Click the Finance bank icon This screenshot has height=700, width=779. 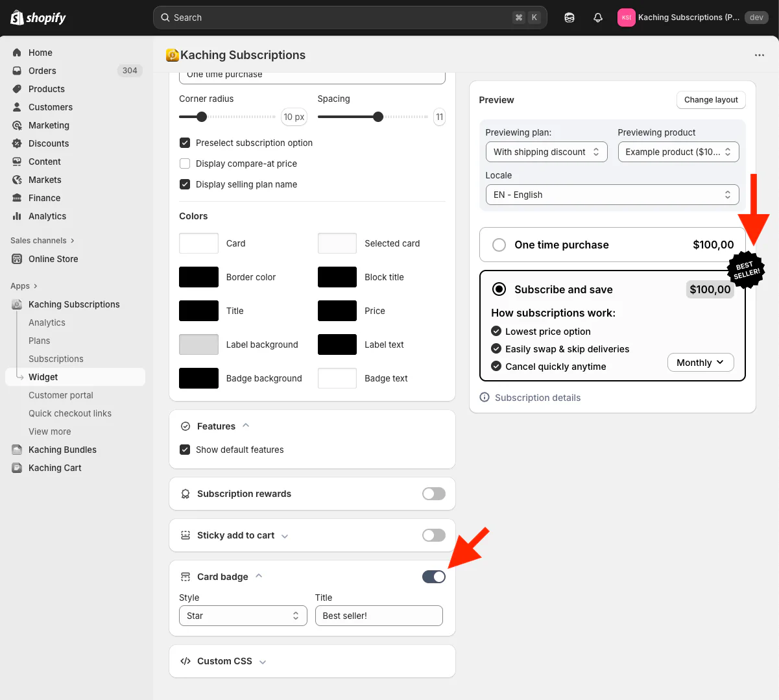point(17,198)
